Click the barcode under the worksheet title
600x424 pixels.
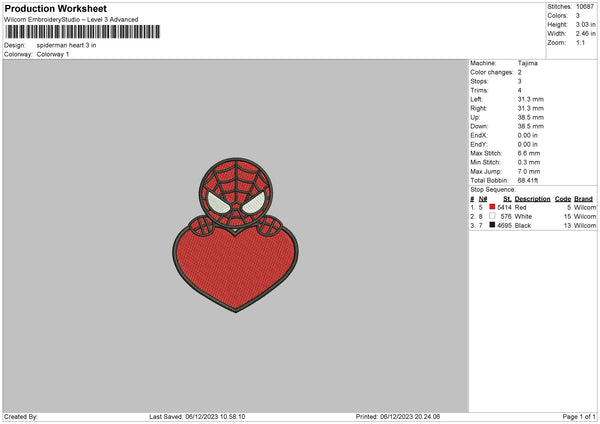coord(83,32)
